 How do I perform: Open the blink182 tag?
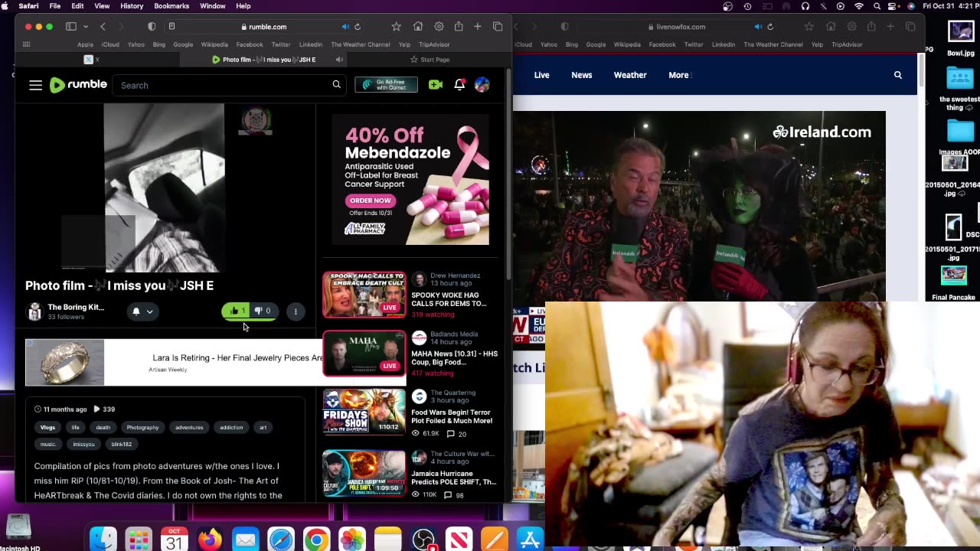click(121, 444)
